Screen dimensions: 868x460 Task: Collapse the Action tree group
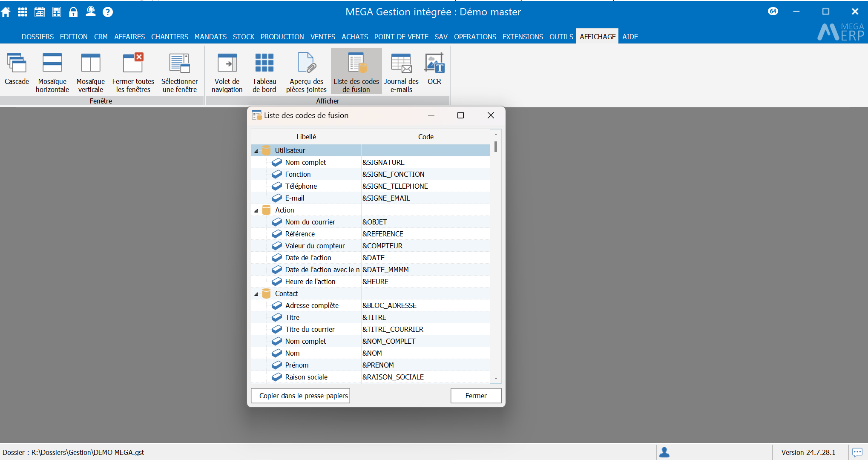(x=256, y=211)
